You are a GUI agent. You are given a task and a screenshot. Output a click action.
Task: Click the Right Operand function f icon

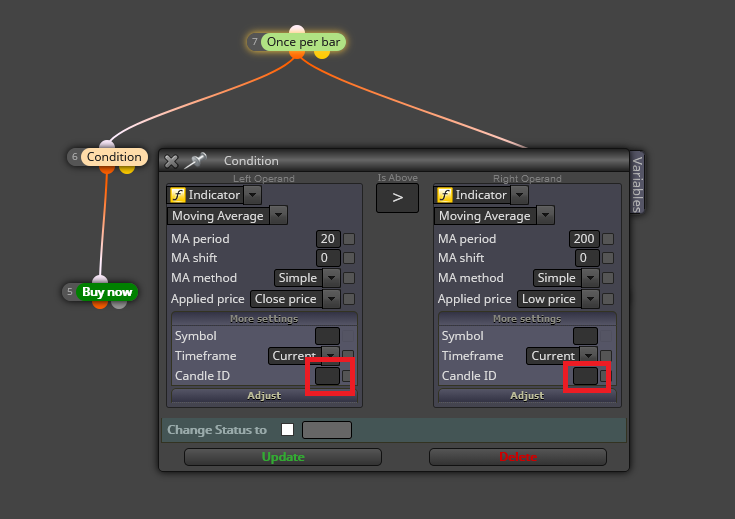pyautogui.click(x=444, y=195)
